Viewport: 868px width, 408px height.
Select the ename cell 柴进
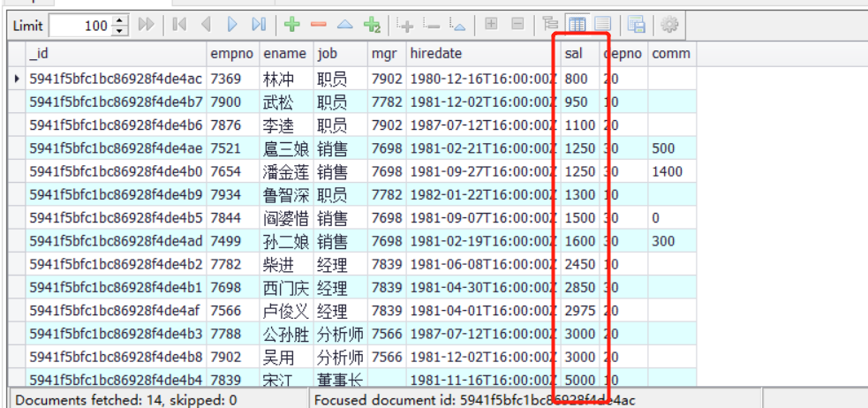pos(286,265)
